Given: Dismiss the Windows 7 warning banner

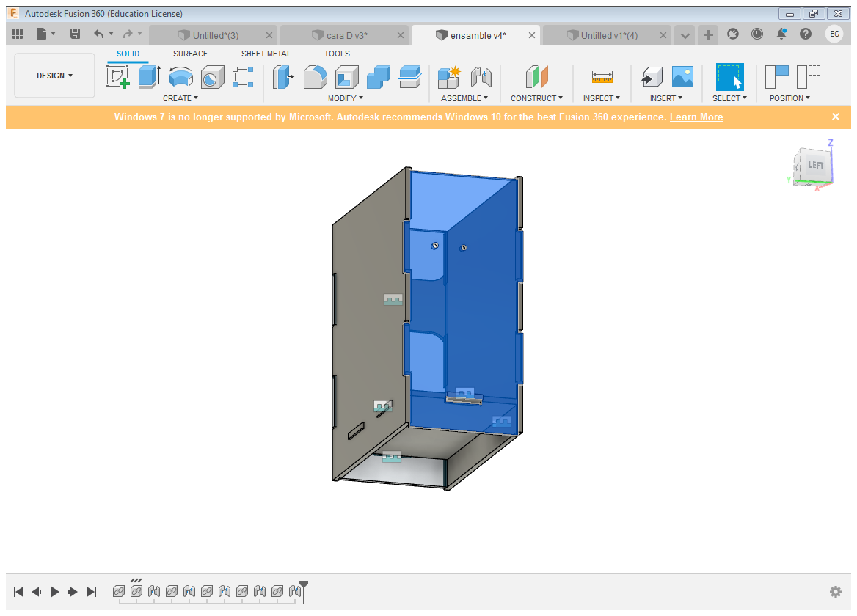Looking at the screenshot, I should (835, 117).
